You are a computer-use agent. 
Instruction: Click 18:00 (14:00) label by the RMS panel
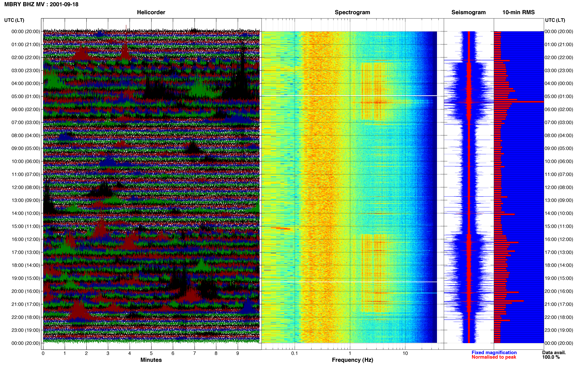pyautogui.click(x=559, y=265)
